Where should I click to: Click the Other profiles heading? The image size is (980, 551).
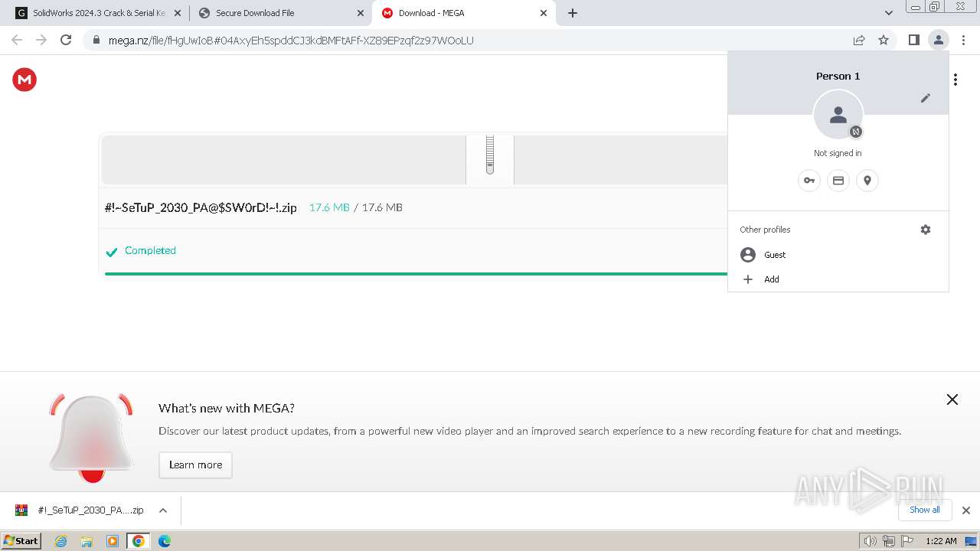point(765,230)
